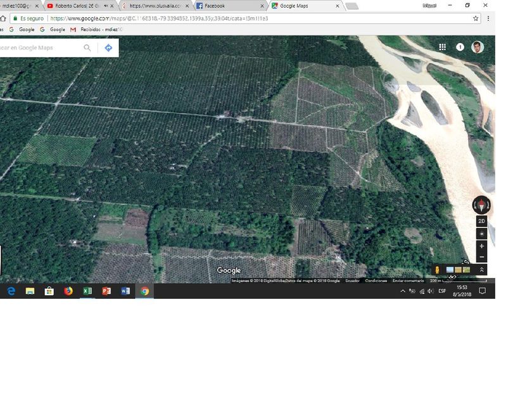Open directions with the blue arrow icon
This screenshot has height=399, width=532.
click(108, 47)
